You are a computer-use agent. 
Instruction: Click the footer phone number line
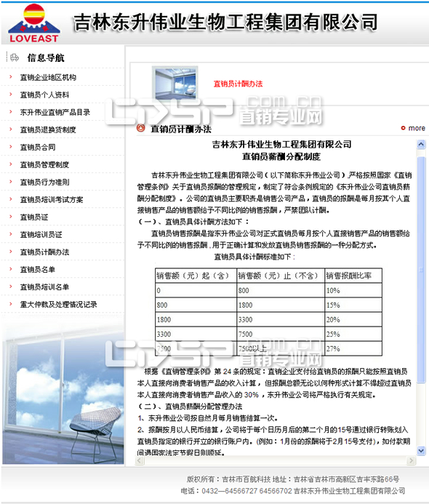click(x=293, y=491)
